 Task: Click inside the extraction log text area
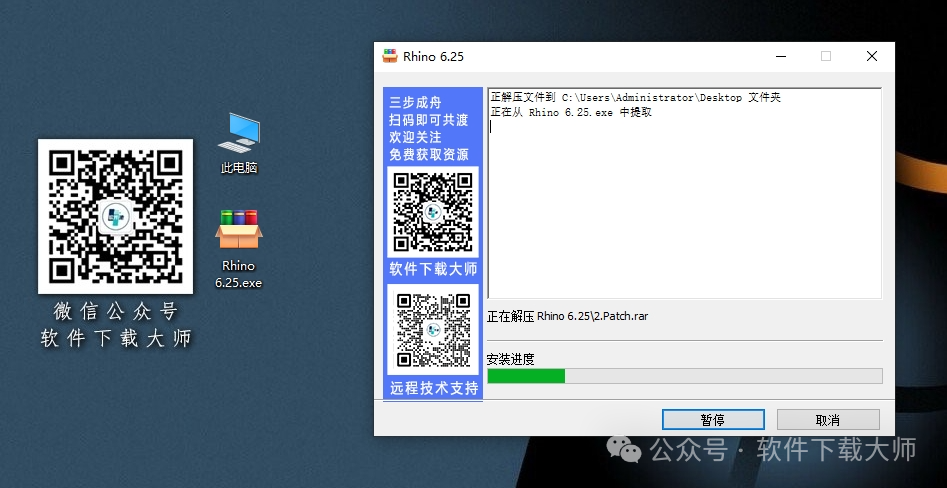684,193
